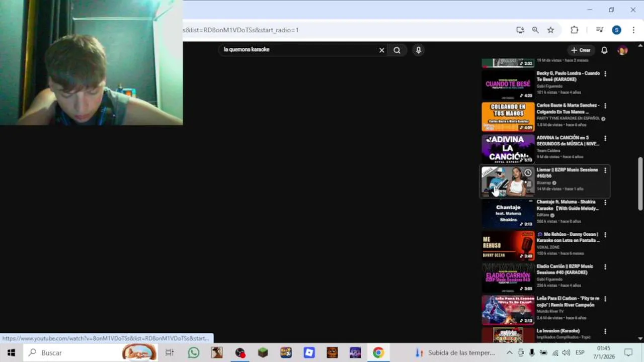This screenshot has height=362, width=644.
Task: Open 'Leña Para El Carbon' video title
Action: coord(568,302)
